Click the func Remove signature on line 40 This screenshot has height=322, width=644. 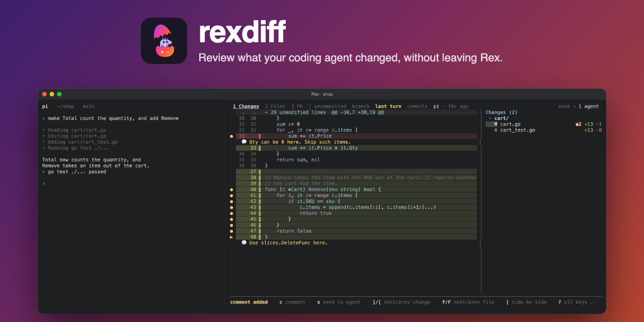[x=323, y=190]
